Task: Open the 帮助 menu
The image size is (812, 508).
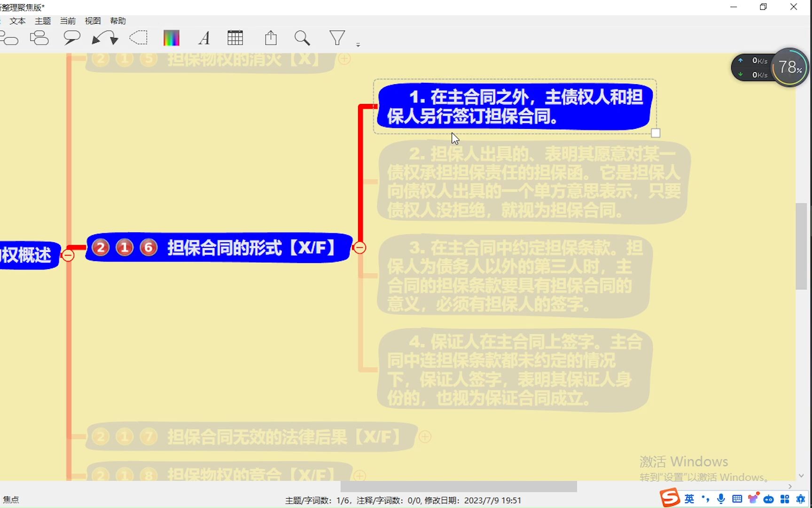Action: pyautogui.click(x=118, y=21)
